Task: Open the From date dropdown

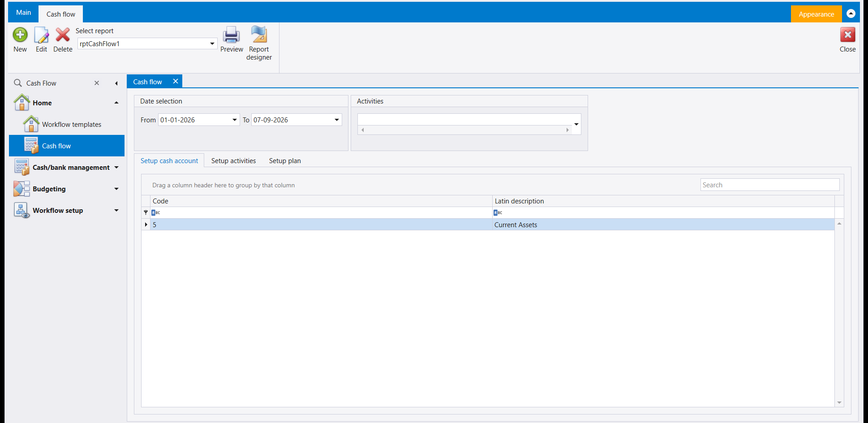Action: click(235, 120)
